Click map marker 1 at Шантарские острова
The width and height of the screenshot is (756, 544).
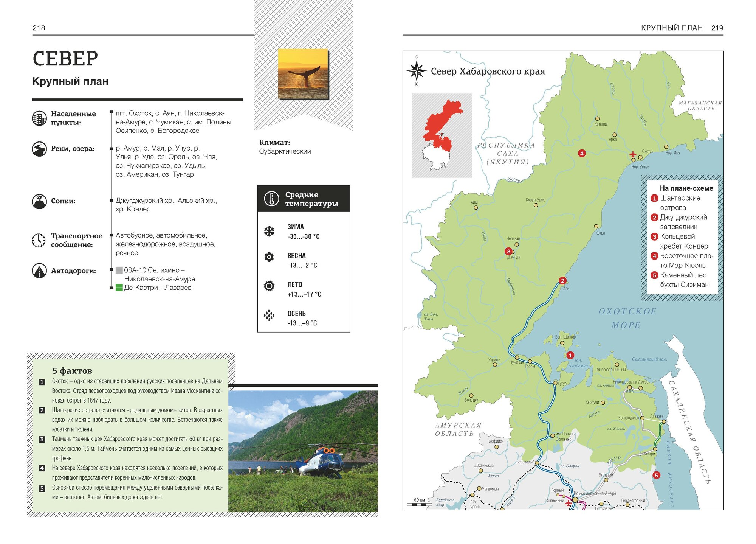pos(570,355)
